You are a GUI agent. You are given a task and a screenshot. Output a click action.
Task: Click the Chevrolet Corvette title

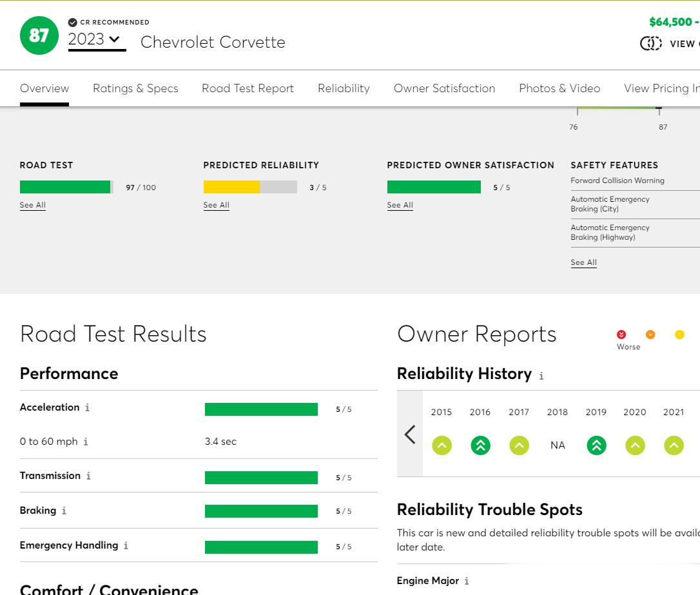click(x=213, y=42)
